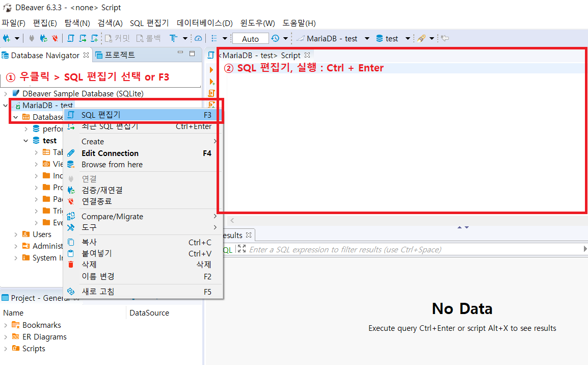Open the transaction log dropdown arrow
Screen dimensions: 588x365
(x=285, y=38)
